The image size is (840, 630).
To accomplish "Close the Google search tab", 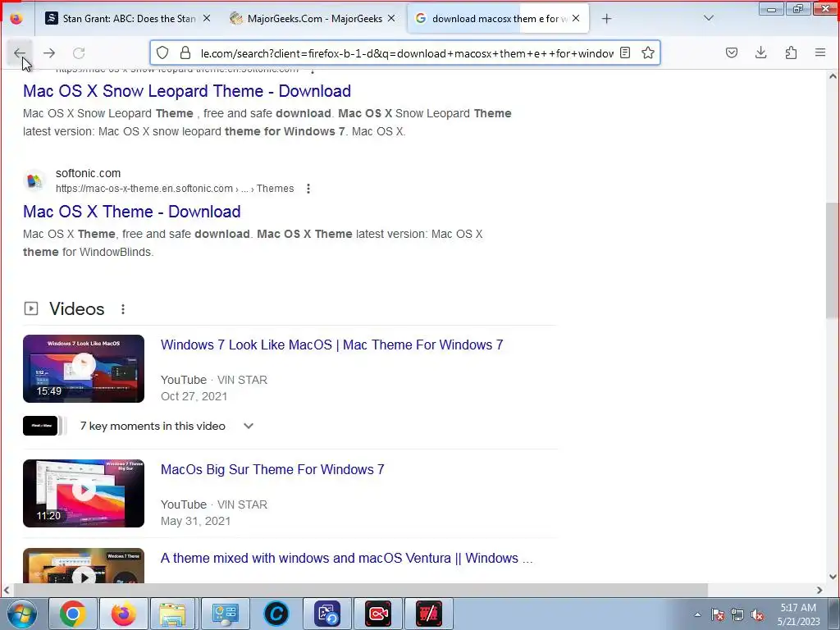I will click(x=576, y=18).
